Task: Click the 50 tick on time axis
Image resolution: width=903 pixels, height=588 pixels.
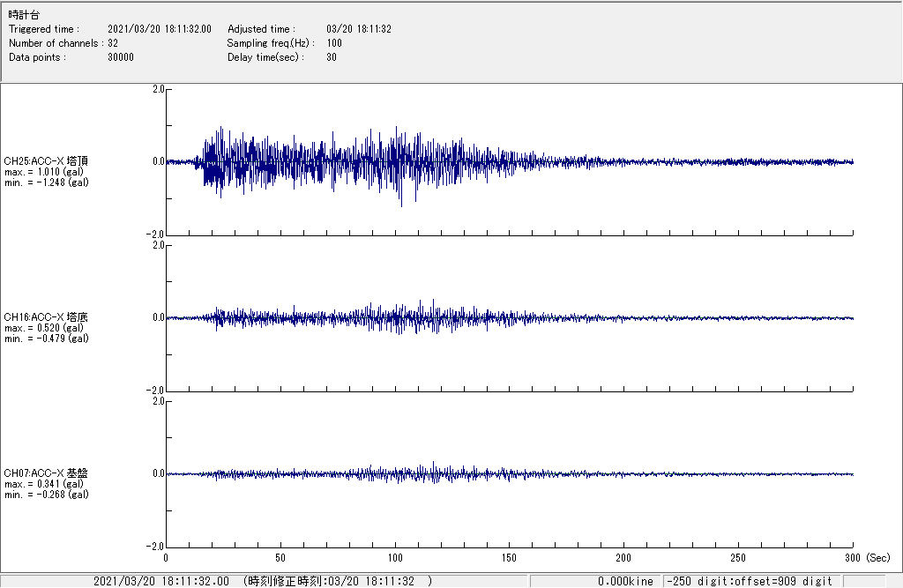Action: pyautogui.click(x=280, y=558)
